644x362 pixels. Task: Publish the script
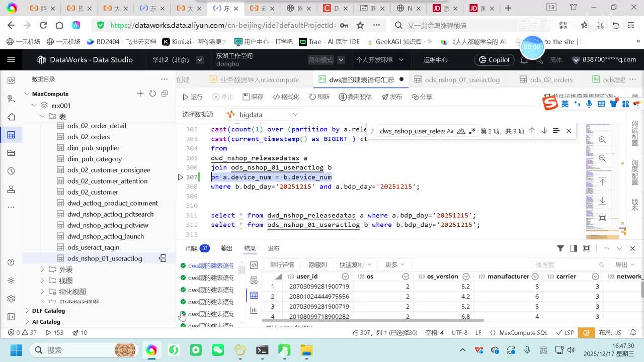[392, 97]
